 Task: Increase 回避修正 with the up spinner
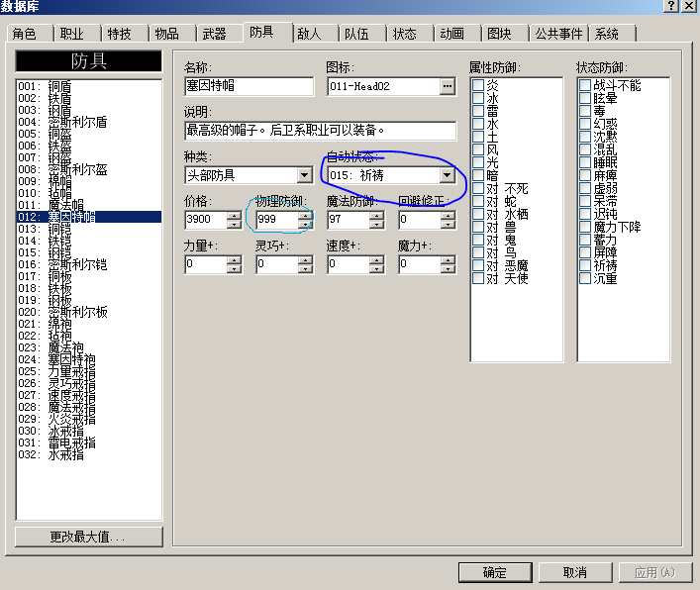[x=448, y=216]
